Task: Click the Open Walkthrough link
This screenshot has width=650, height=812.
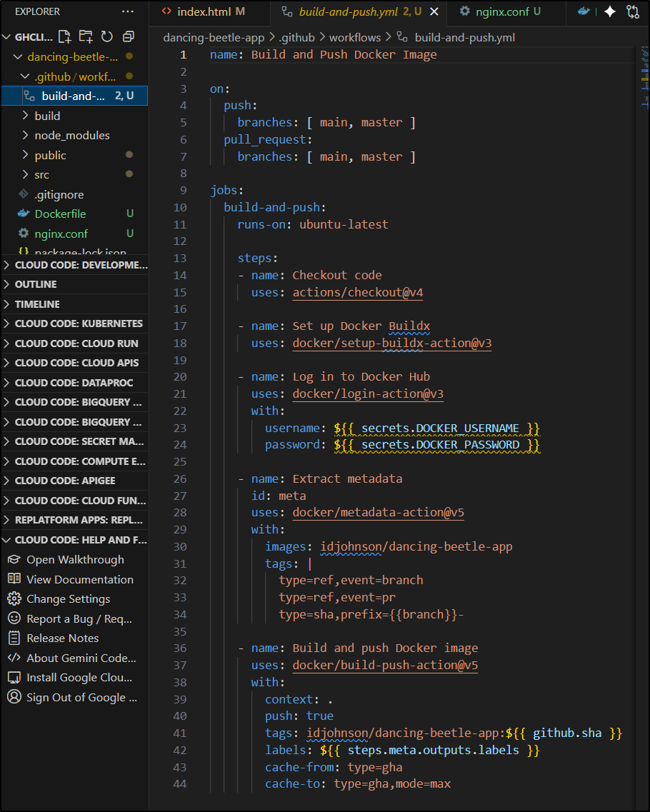Action: 75,560
